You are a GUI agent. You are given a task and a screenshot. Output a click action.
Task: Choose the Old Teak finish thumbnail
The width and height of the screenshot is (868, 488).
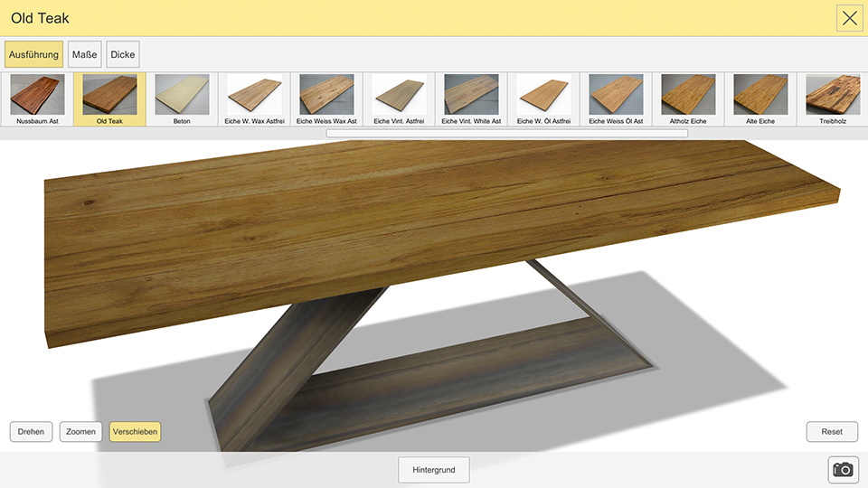[x=109, y=99]
